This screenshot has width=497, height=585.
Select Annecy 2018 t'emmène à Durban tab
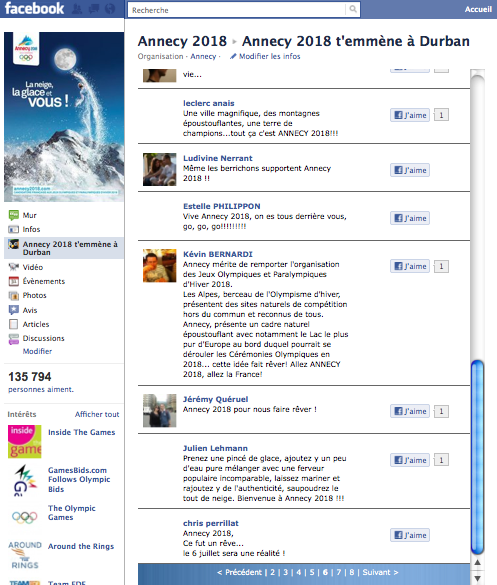[x=64, y=248]
